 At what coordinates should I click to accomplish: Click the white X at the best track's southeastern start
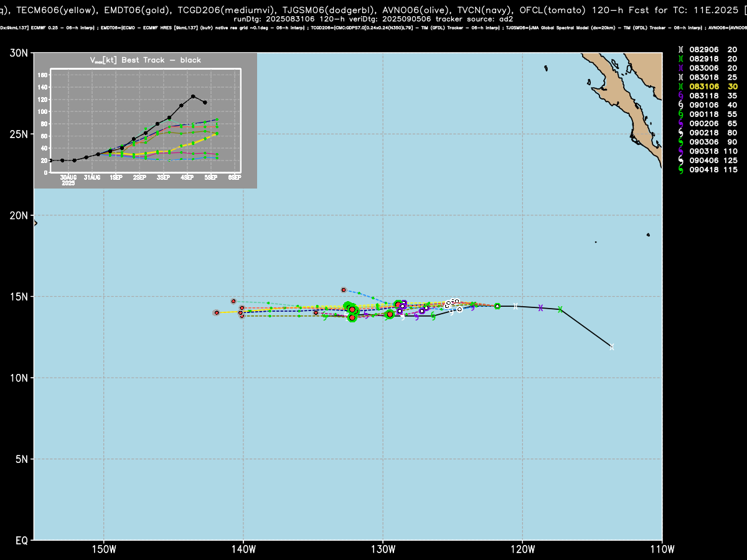coord(612,347)
